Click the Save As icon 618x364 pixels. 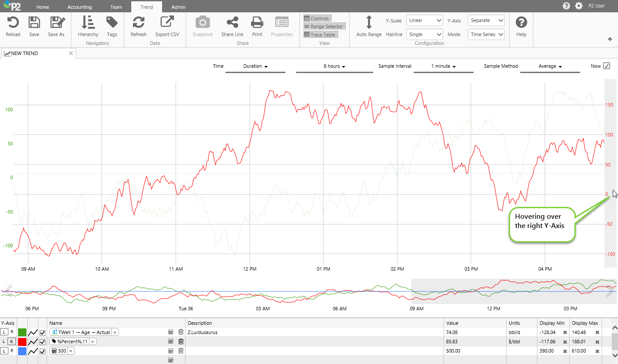(x=56, y=23)
